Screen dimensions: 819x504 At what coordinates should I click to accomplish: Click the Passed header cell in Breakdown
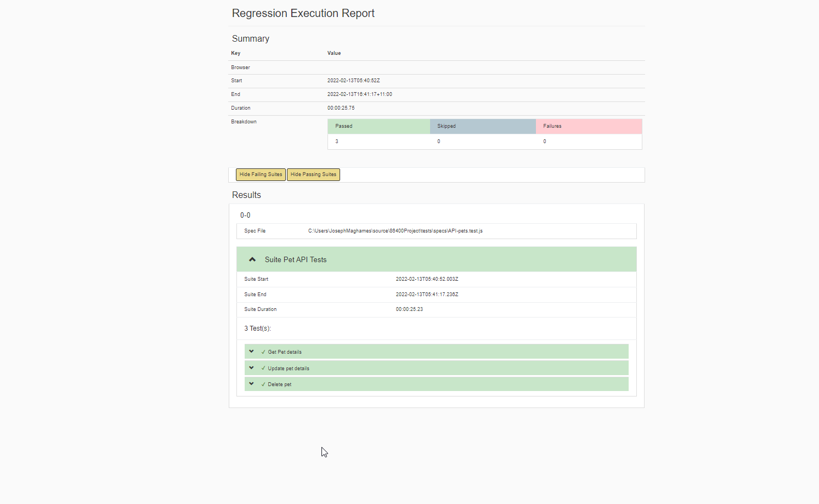[379, 126]
